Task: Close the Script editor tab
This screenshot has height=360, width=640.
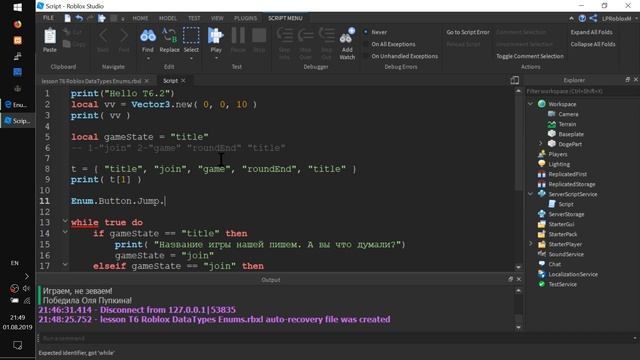Action: [183, 80]
